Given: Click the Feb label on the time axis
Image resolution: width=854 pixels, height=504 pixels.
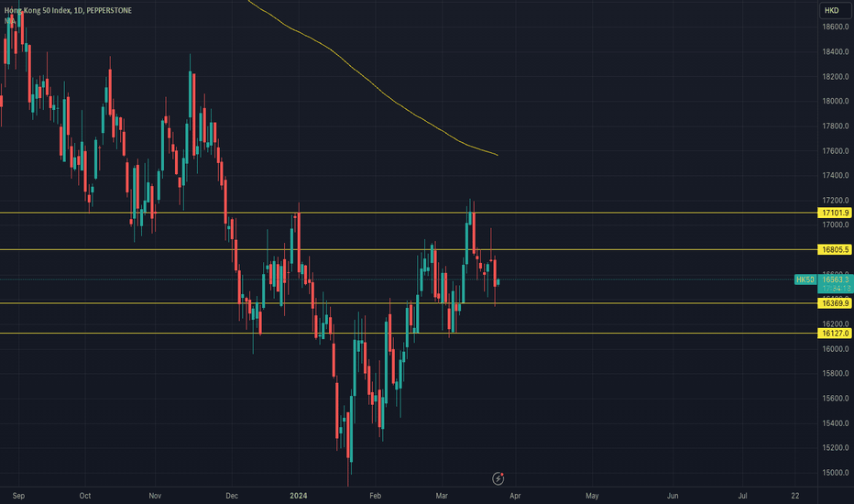Looking at the screenshot, I should 376,496.
